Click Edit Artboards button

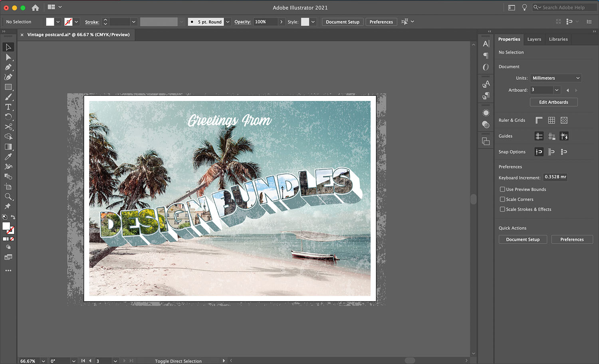(553, 102)
